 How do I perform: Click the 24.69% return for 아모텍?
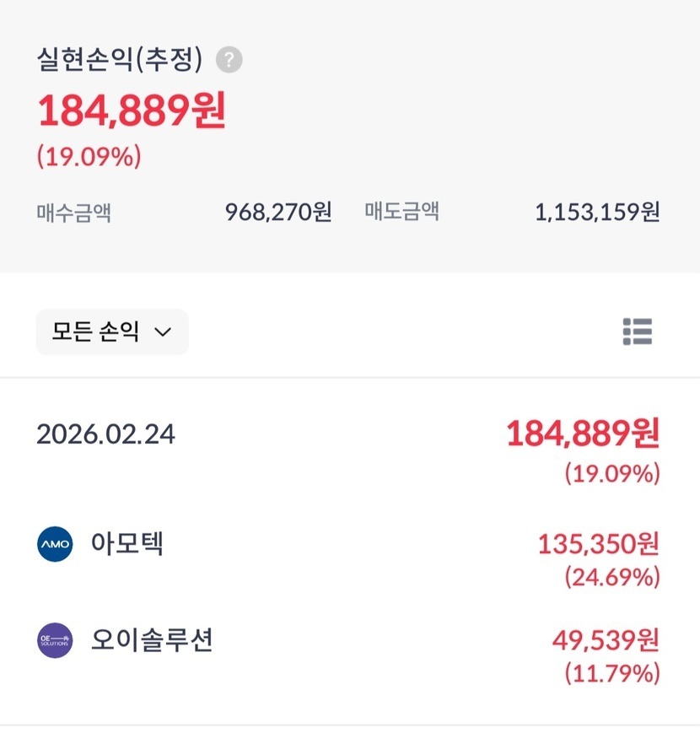[x=611, y=578]
